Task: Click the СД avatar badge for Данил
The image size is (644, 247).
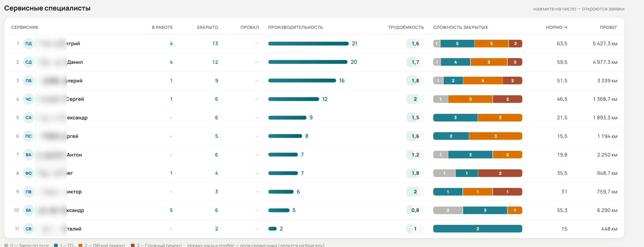Action: (28, 62)
